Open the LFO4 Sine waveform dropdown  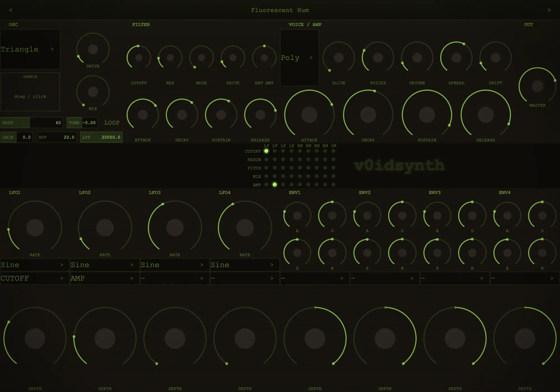point(245,265)
